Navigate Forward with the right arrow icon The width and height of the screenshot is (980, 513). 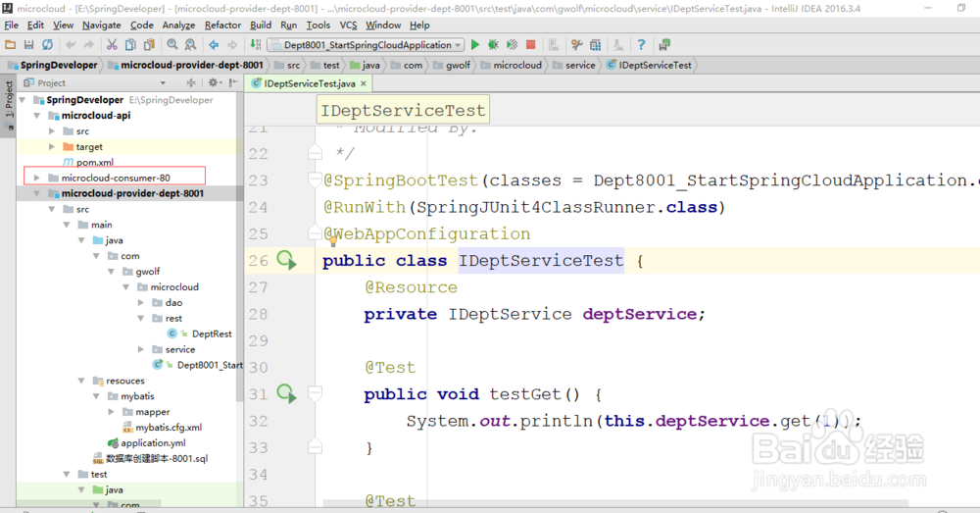click(232, 45)
